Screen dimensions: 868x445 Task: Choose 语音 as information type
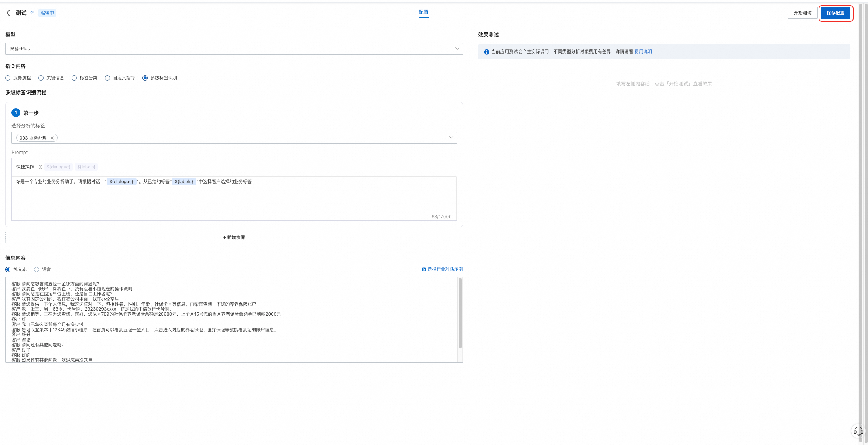tap(37, 270)
